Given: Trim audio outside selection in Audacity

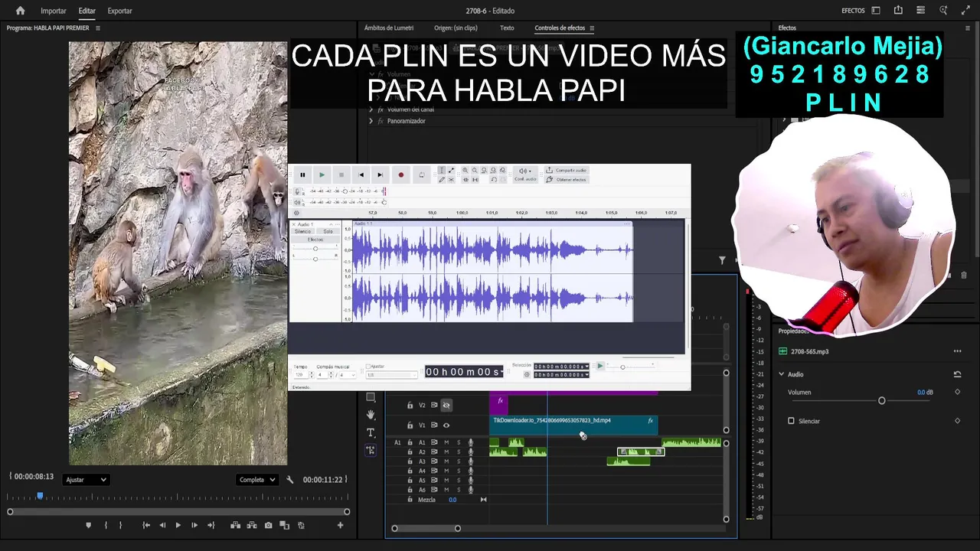Looking at the screenshot, I should click(465, 180).
